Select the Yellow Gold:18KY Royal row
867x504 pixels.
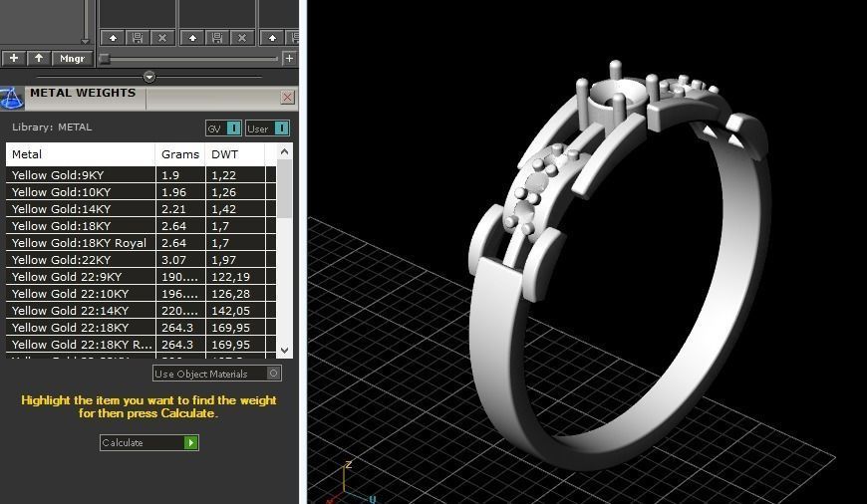(141, 243)
